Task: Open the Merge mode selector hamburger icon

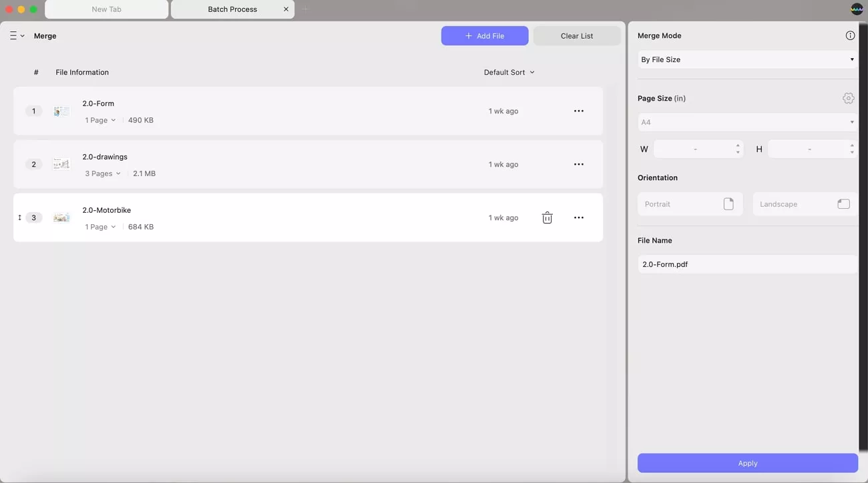Action: [13, 35]
